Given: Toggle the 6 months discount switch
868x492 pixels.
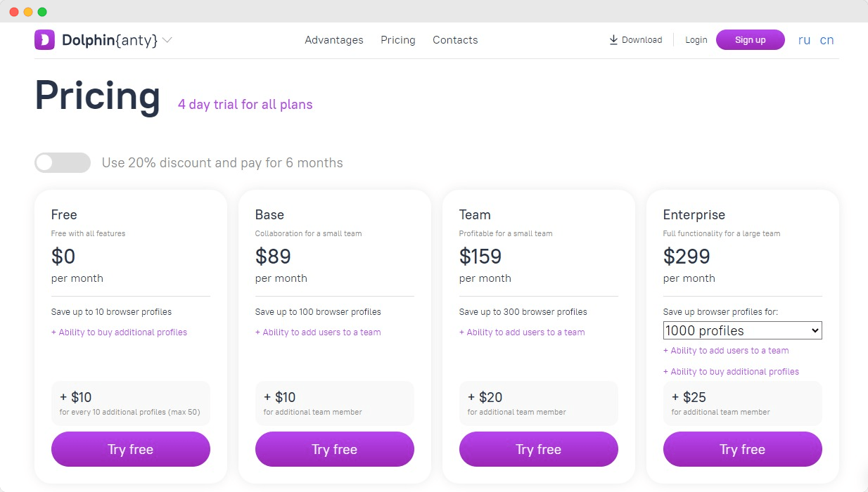Looking at the screenshot, I should (63, 162).
